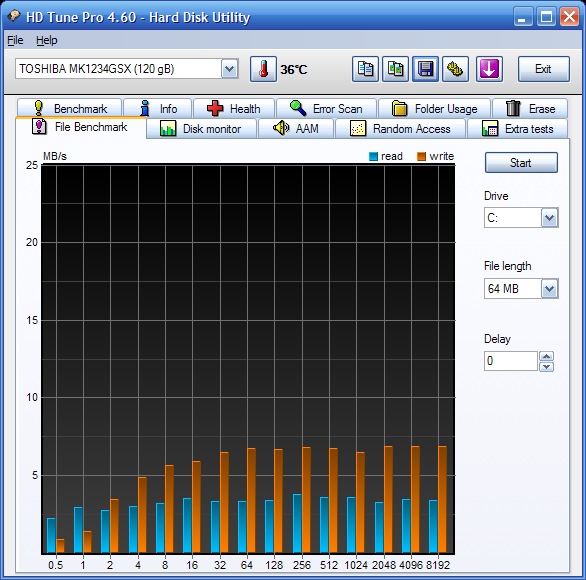Expand the Drive C: dropdown
Image resolution: width=586 pixels, height=580 pixels.
tap(549, 218)
